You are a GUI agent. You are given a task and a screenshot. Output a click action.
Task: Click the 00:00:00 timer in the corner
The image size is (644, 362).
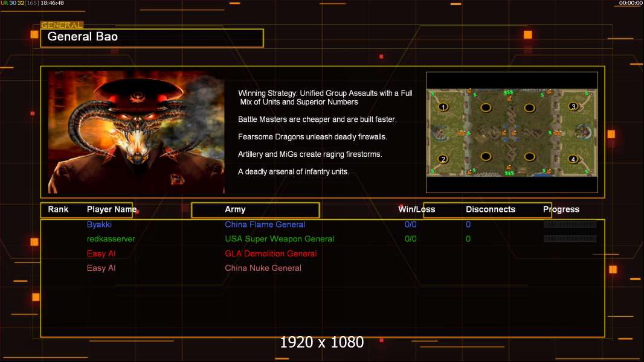point(631,3)
